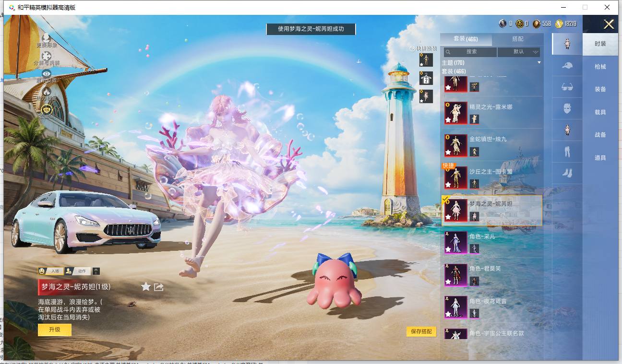Click the hanger preset slot 2 icon
This screenshot has width=622, height=364.
(x=426, y=78)
